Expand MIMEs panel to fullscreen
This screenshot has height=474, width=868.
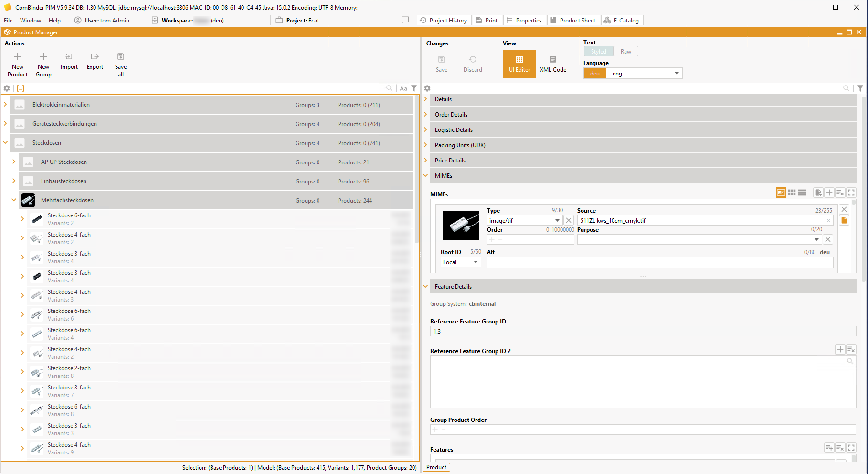(851, 193)
